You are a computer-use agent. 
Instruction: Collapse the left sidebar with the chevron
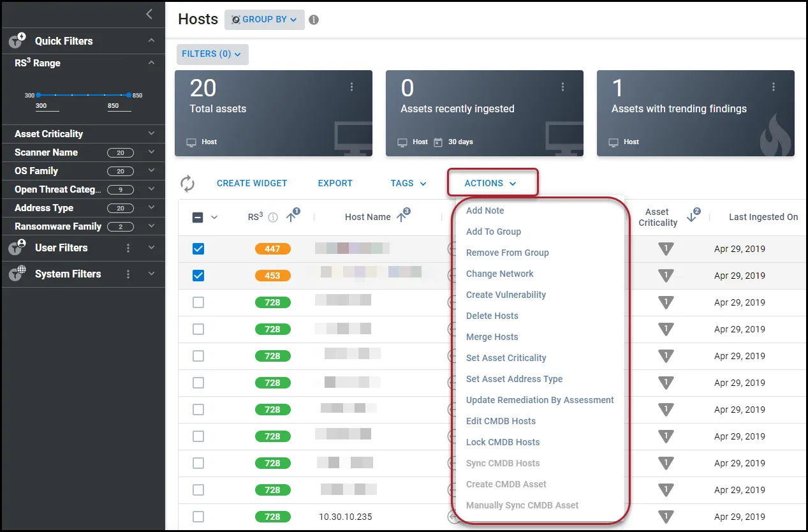[149, 14]
